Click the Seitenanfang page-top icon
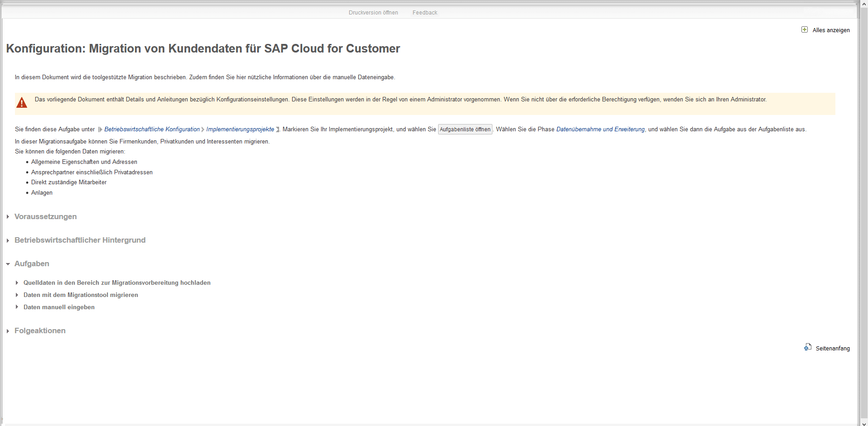Viewport: 868px width, 426px height. (808, 347)
